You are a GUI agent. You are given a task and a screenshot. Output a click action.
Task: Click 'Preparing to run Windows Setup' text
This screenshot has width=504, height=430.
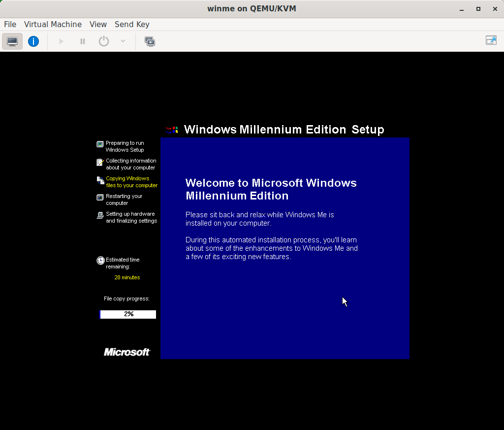click(125, 146)
